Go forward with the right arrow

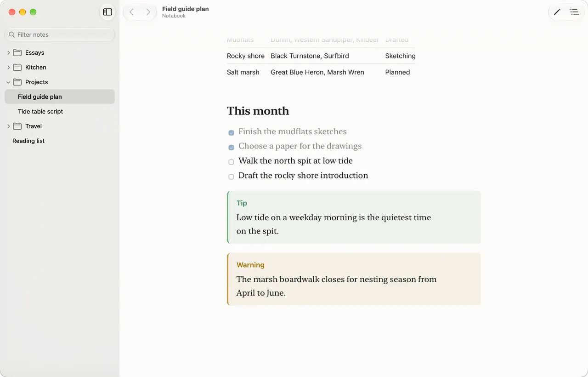click(x=148, y=12)
